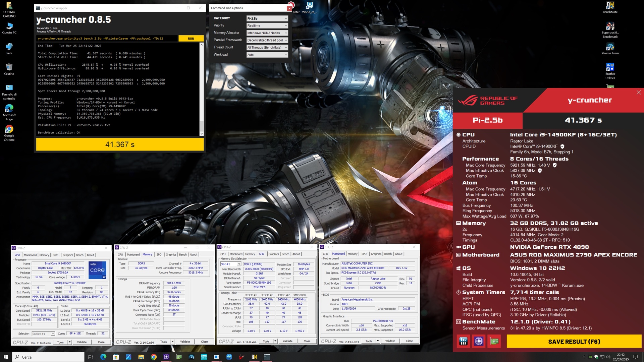Expand the Priority dropdown set to Realtime
This screenshot has width=644, height=362.
[267, 26]
